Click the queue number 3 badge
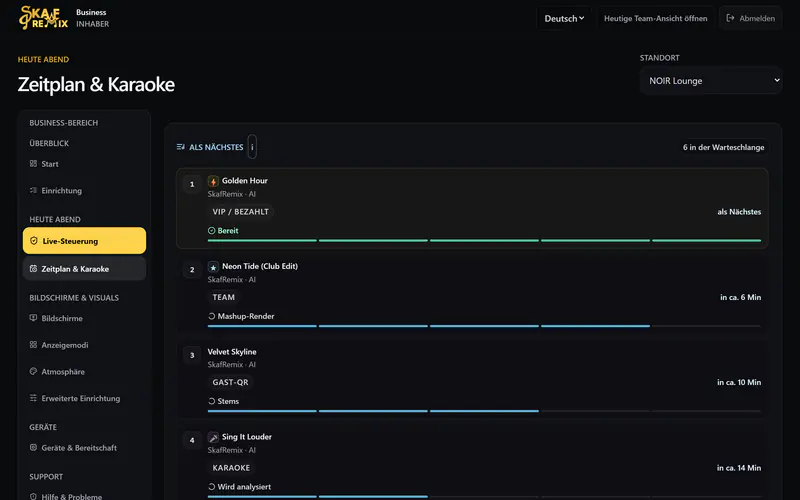This screenshot has height=500, width=800. click(192, 355)
